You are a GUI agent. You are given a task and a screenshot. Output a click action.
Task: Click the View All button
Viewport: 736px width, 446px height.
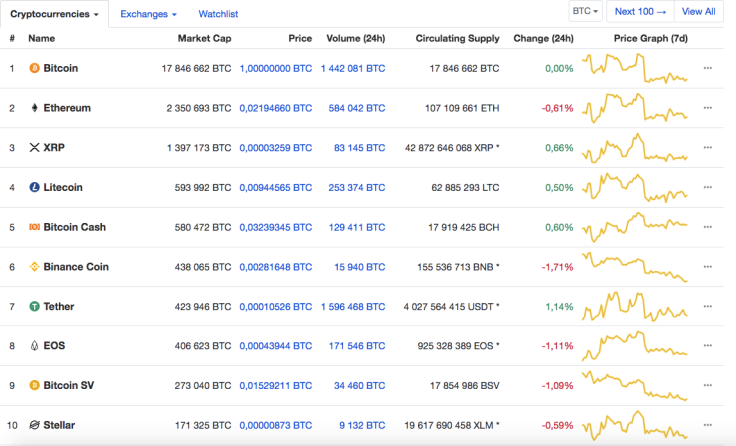698,11
